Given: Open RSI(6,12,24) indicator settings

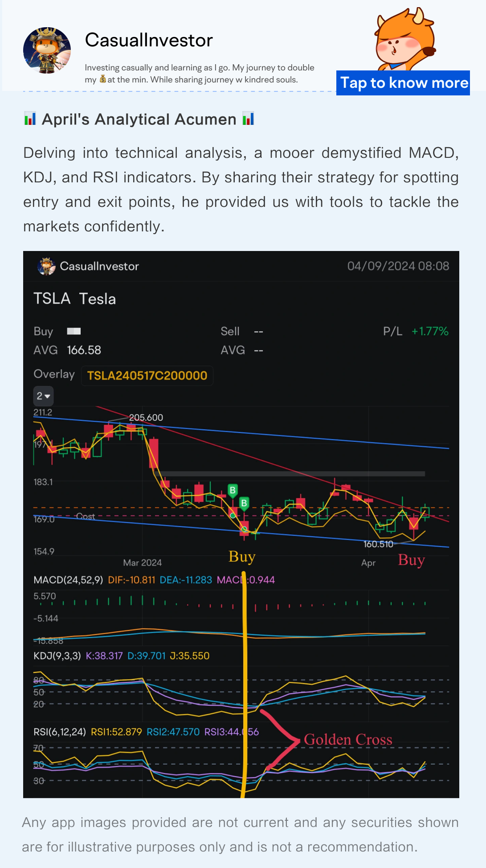Looking at the screenshot, I should click(x=60, y=732).
